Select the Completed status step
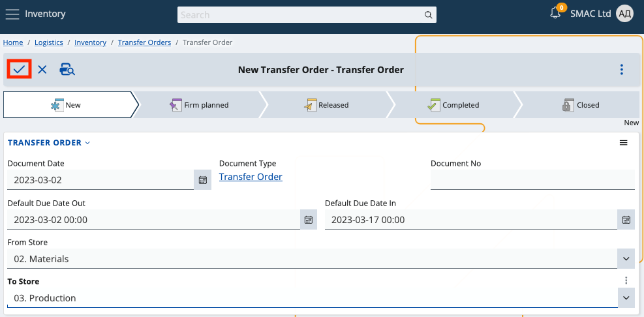This screenshot has width=644, height=317. pos(453,105)
